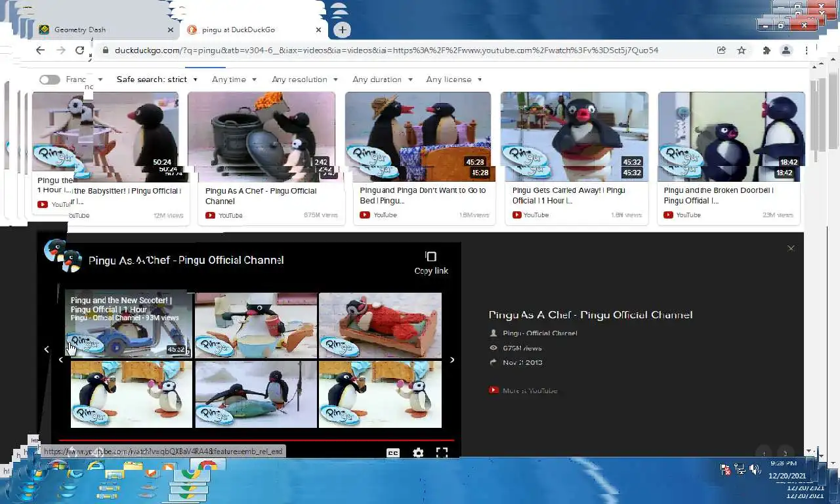Open the Any license dropdown
Viewport: 840px width, 504px height.
pyautogui.click(x=454, y=79)
